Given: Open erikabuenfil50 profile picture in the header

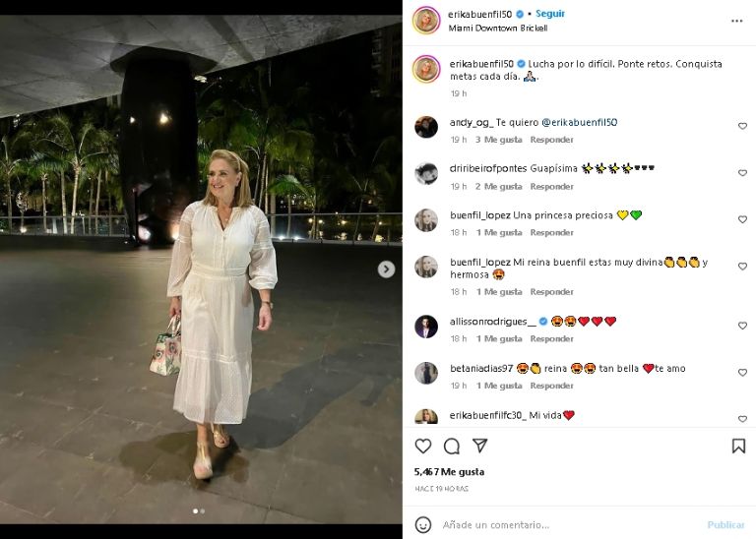Looking at the screenshot, I should pos(426,20).
